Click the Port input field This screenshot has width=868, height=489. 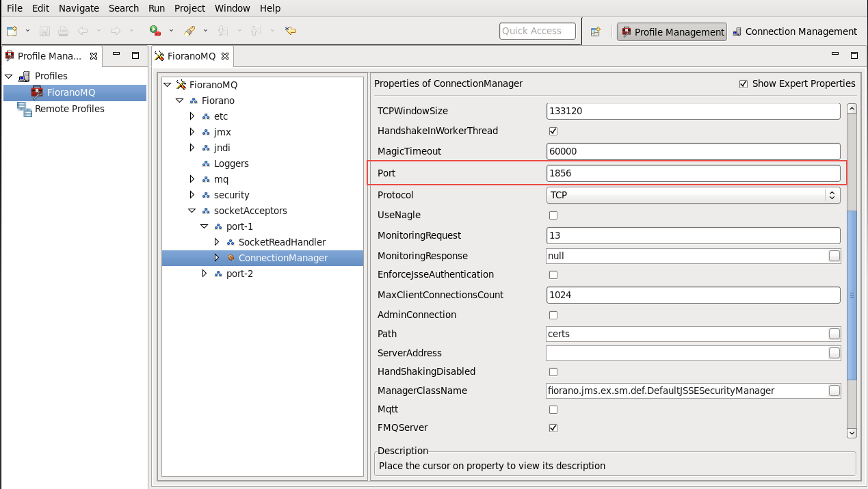point(693,174)
